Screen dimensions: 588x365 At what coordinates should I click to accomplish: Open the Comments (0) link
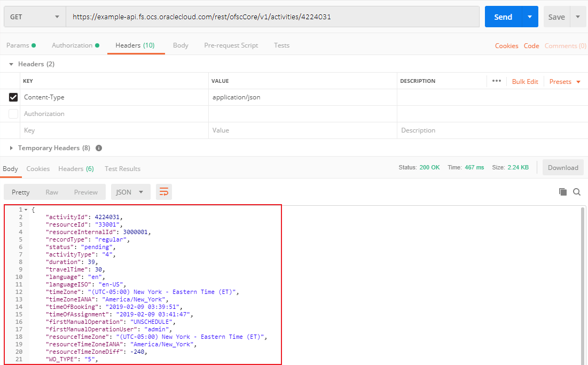[x=565, y=46]
